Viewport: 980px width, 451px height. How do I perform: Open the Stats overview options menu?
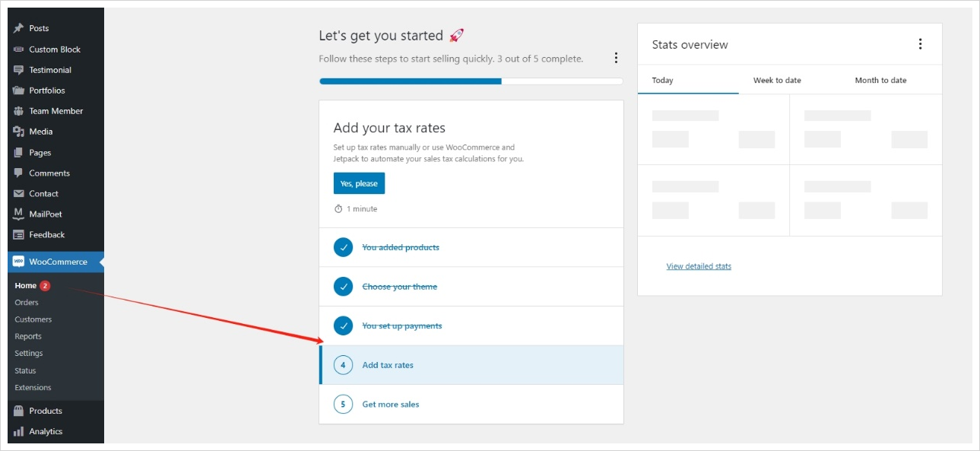pyautogui.click(x=920, y=44)
